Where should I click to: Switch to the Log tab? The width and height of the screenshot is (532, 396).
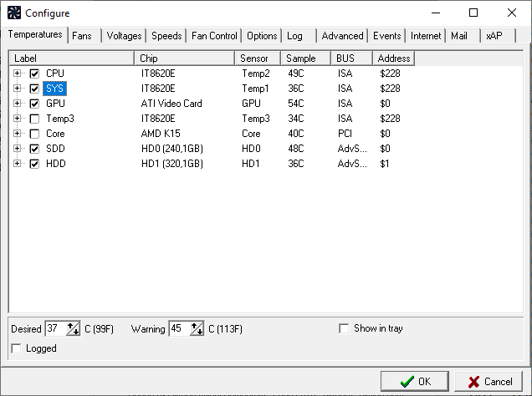(299, 36)
